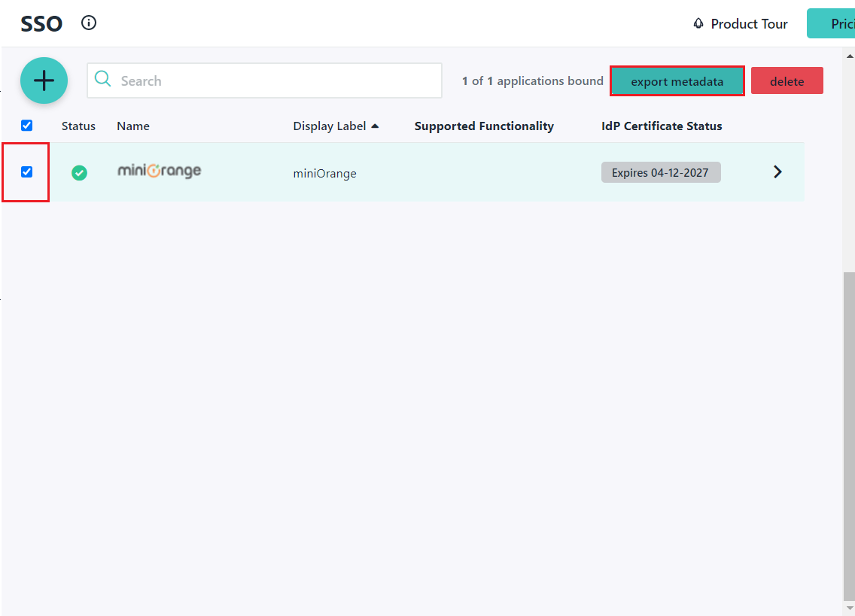Expand the miniOrange row with right chevron
Screen dimensions: 855x616
pyautogui.click(x=777, y=171)
